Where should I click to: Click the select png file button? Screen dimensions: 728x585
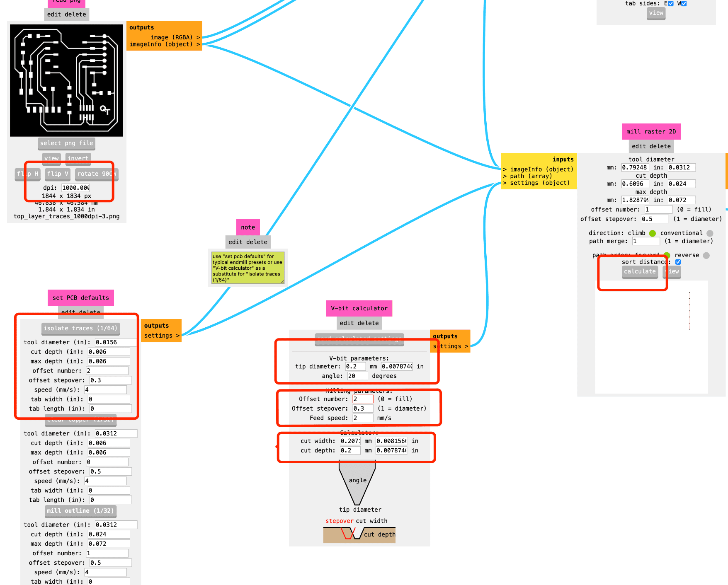pos(67,143)
